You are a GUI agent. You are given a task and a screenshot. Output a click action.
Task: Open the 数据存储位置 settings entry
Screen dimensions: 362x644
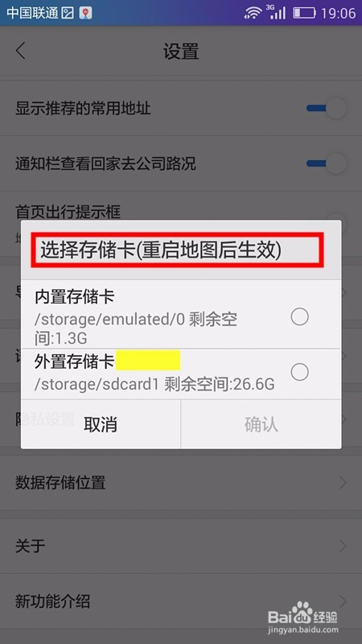[x=181, y=482]
